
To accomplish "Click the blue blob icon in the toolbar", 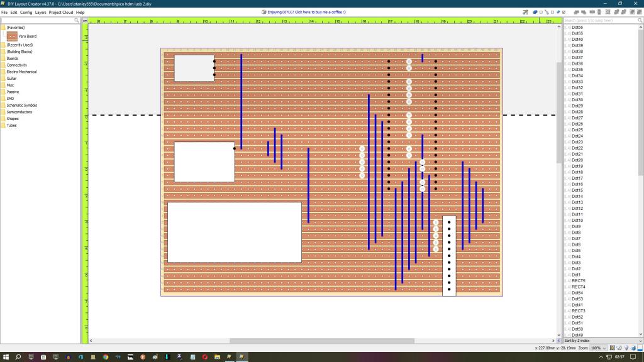I will [535, 12].
